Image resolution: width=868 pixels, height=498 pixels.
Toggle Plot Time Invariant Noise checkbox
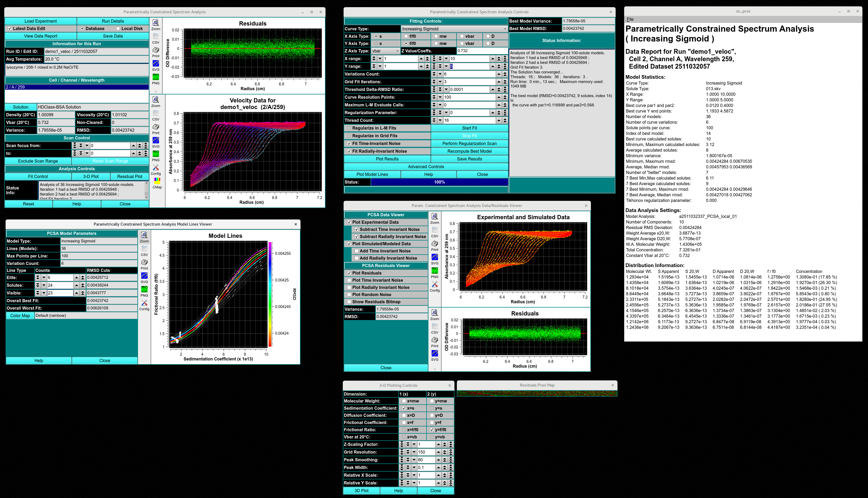[349, 280]
